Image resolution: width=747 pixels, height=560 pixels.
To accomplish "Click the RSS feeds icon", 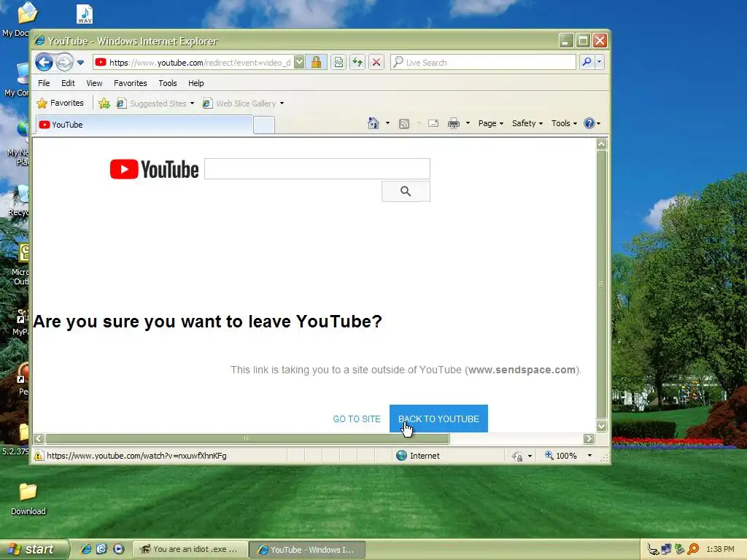I will (x=404, y=124).
